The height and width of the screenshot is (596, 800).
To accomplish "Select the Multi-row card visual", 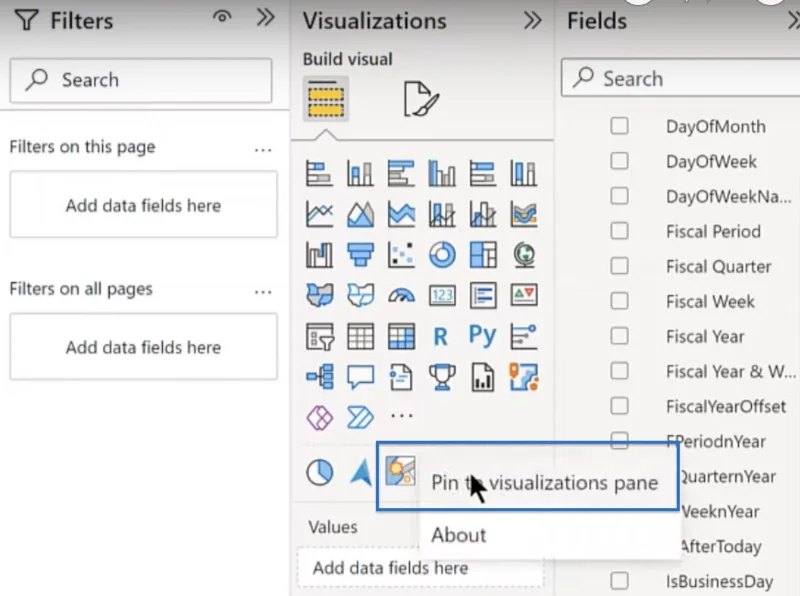I will point(483,295).
